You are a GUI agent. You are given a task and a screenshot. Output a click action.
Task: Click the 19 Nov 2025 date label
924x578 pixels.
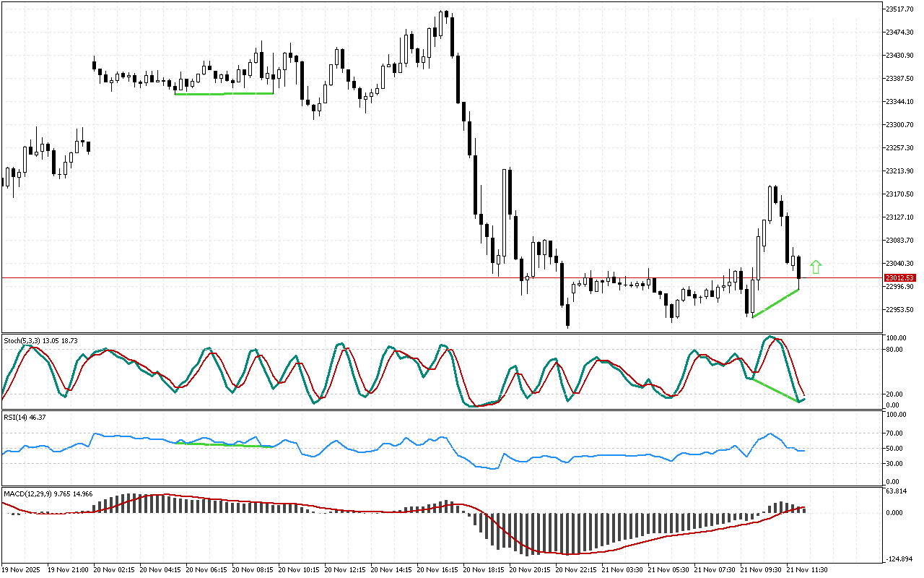coord(23,570)
